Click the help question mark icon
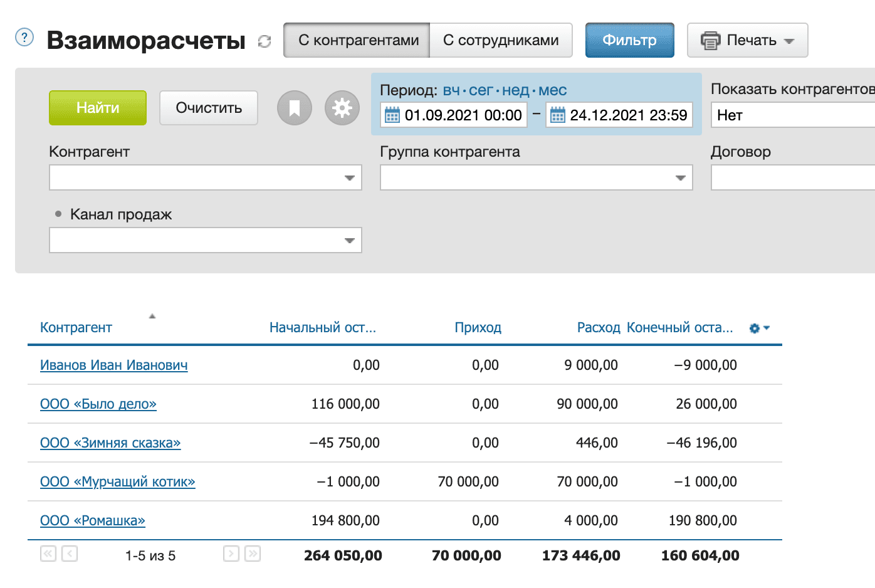Image resolution: width=875 pixels, height=588 pixels. pos(24,38)
